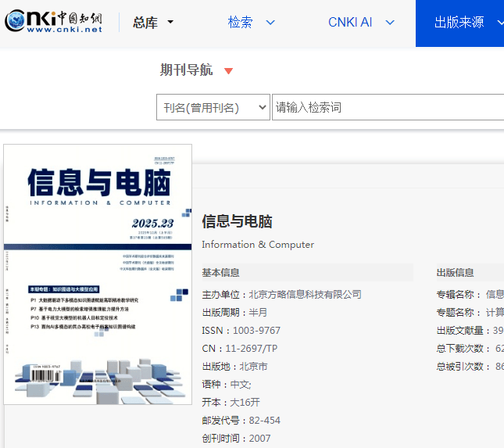Click the 信息与电脑 journal title heading
504x448 pixels.
pyautogui.click(x=237, y=221)
